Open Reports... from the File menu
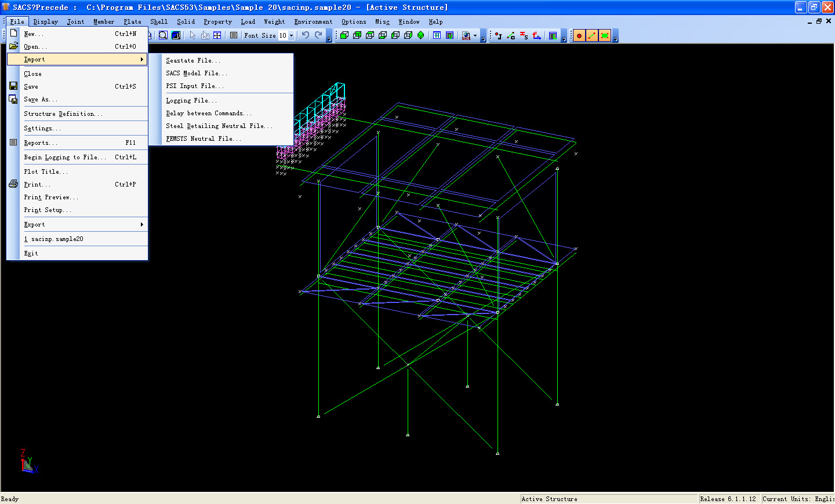835x504 pixels. (78, 143)
